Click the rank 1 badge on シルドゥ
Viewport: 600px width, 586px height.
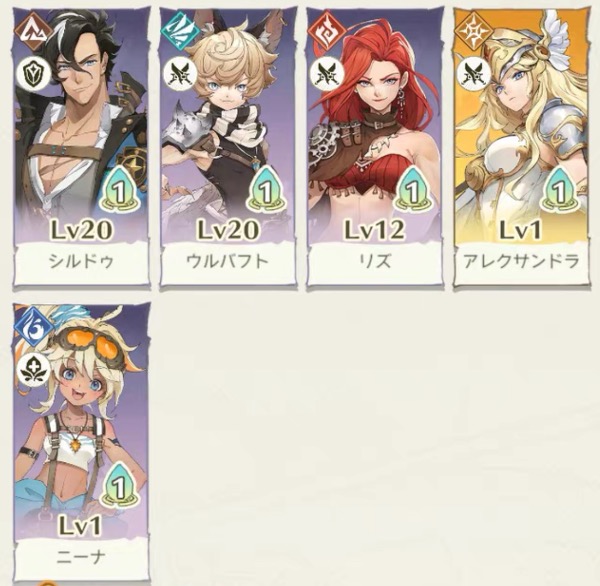[120, 190]
